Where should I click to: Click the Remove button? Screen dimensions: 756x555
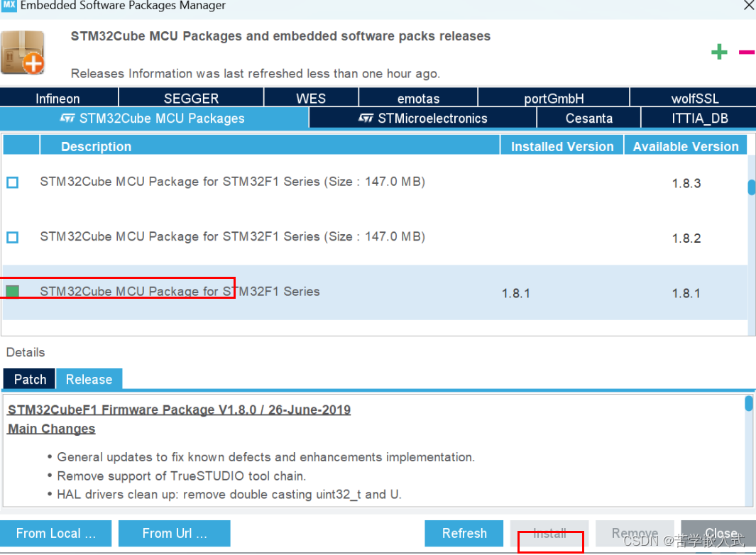635,533
